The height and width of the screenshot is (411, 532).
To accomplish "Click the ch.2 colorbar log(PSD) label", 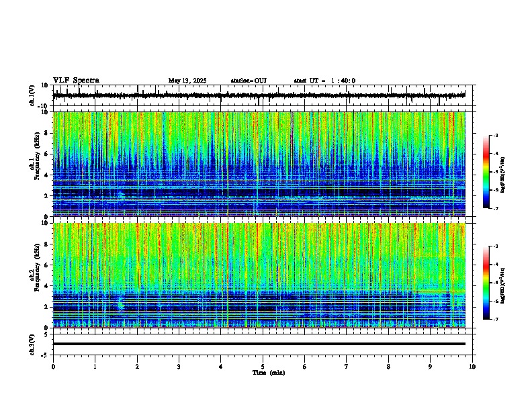I will pyautogui.click(x=502, y=285).
